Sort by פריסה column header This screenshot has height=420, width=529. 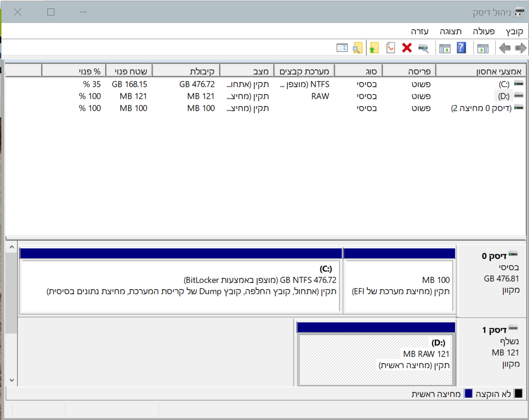408,71
